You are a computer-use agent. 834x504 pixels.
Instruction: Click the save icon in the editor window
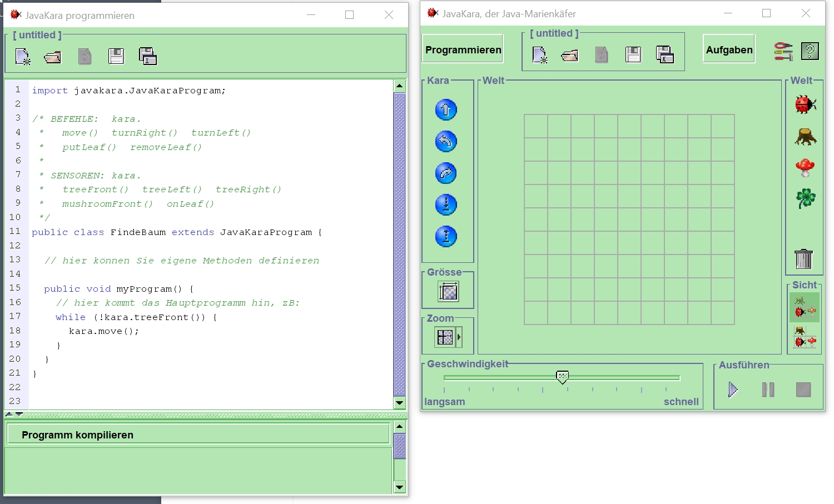click(x=116, y=56)
